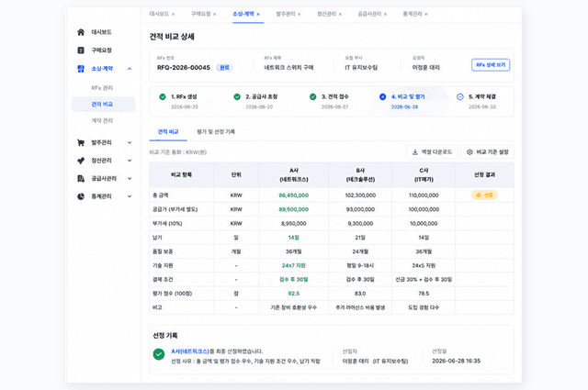Collapse the 소싱·계약 sidebar menu chevron

coord(130,69)
